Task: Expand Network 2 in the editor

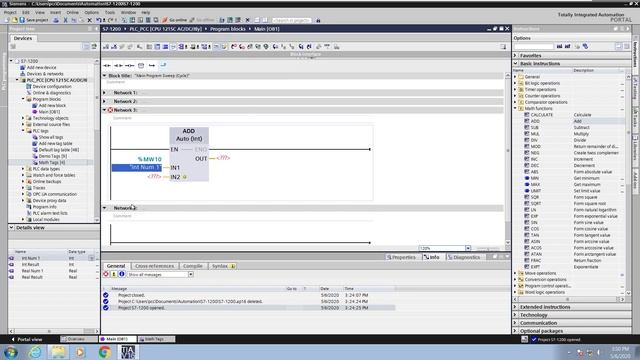Action: tap(104, 101)
